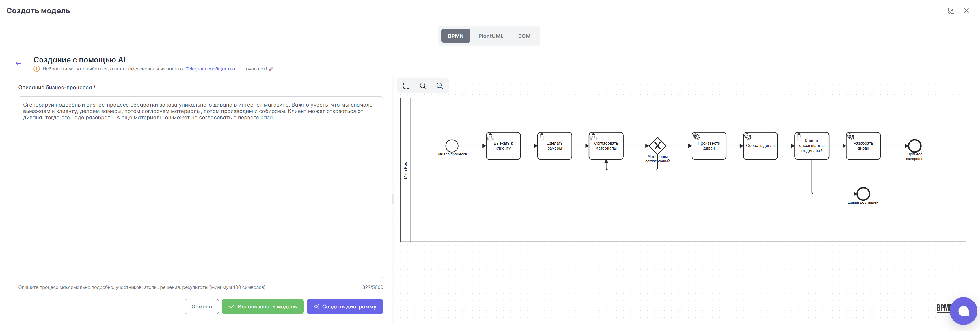Click the collapse dialog window icon
This screenshot has width=980, height=331.
951,11
